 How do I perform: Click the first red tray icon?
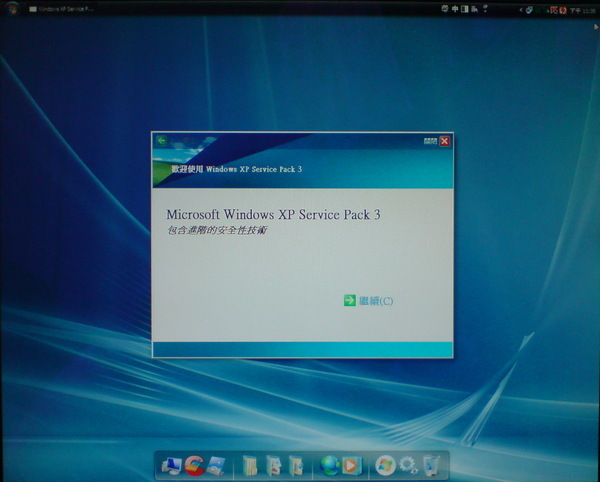coord(554,10)
